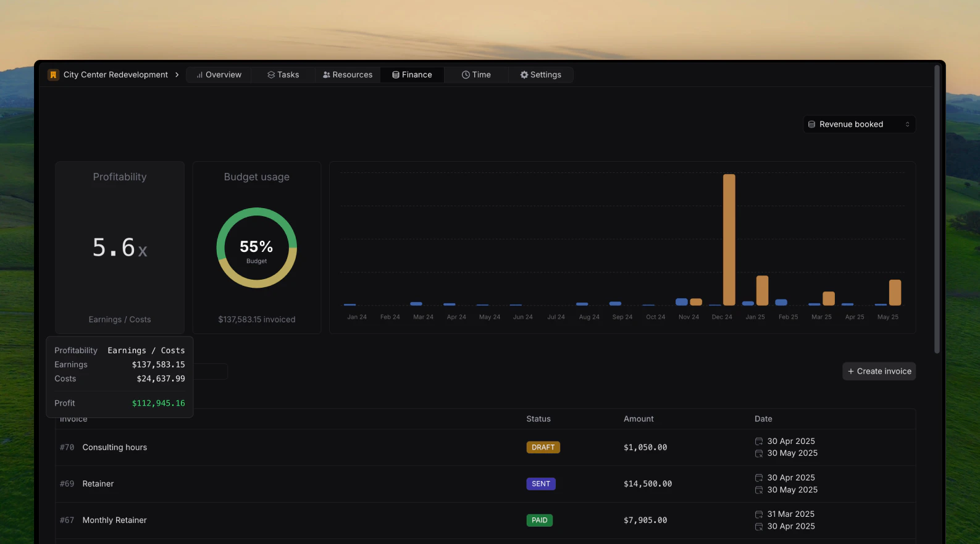
Task: Click the Date column header
Action: 763,419
